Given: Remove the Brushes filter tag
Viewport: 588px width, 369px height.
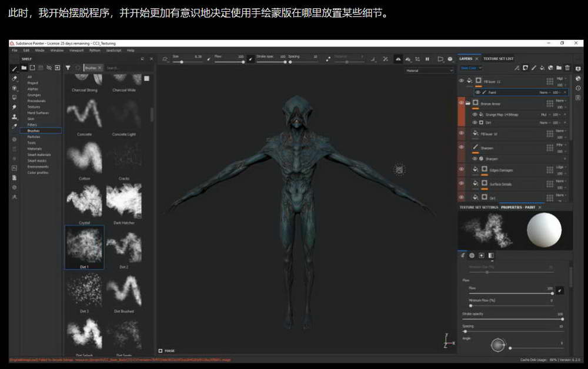Looking at the screenshot, I should (x=100, y=68).
